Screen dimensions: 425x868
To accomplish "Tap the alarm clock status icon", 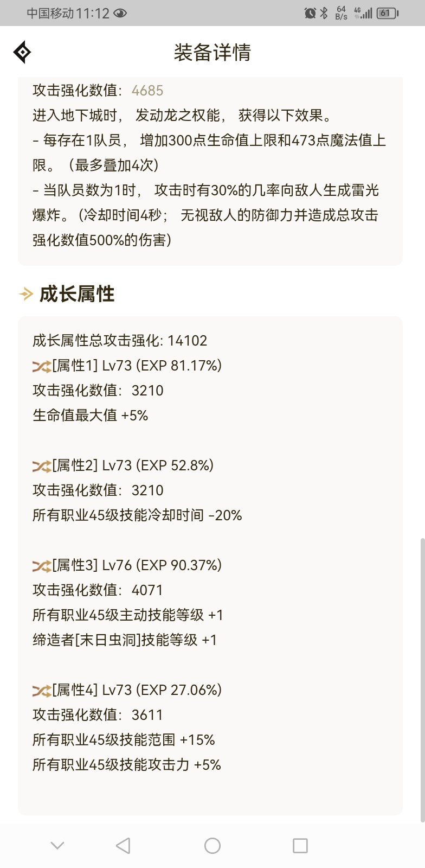I will coord(310,13).
